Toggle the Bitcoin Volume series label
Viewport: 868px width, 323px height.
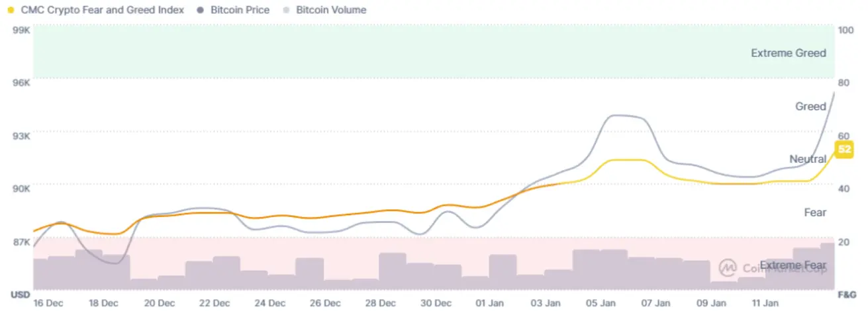click(x=331, y=10)
